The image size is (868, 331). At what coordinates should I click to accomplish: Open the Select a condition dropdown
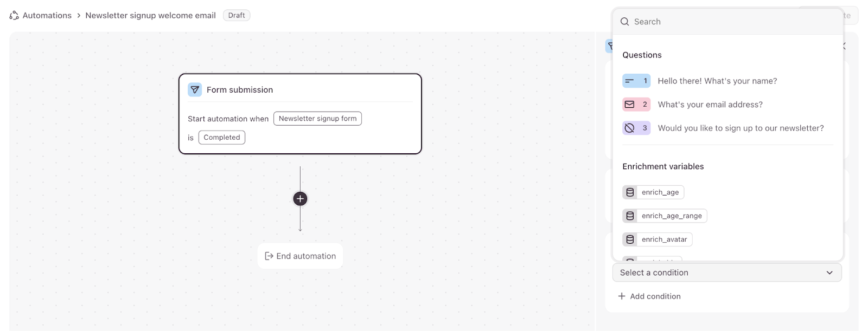coord(726,272)
